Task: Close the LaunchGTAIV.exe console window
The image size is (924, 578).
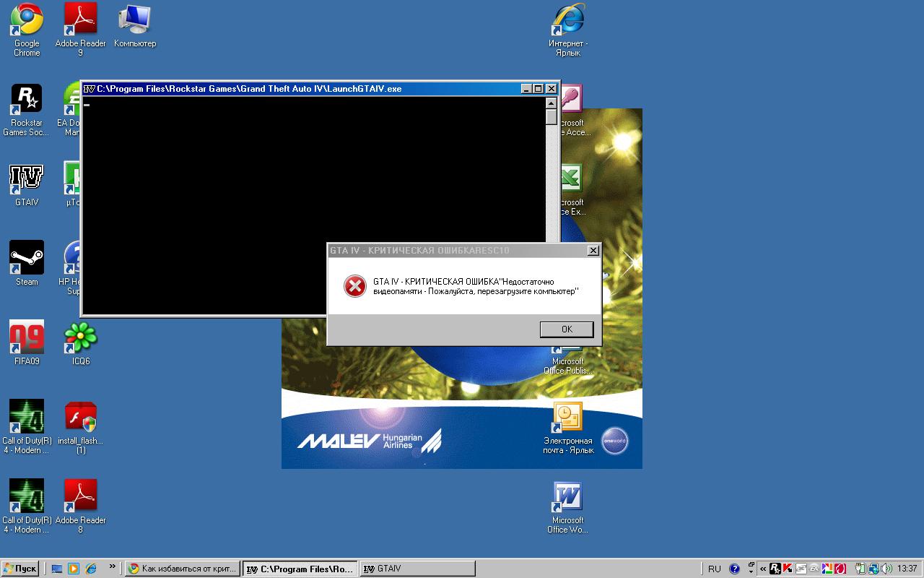Action: [552, 89]
